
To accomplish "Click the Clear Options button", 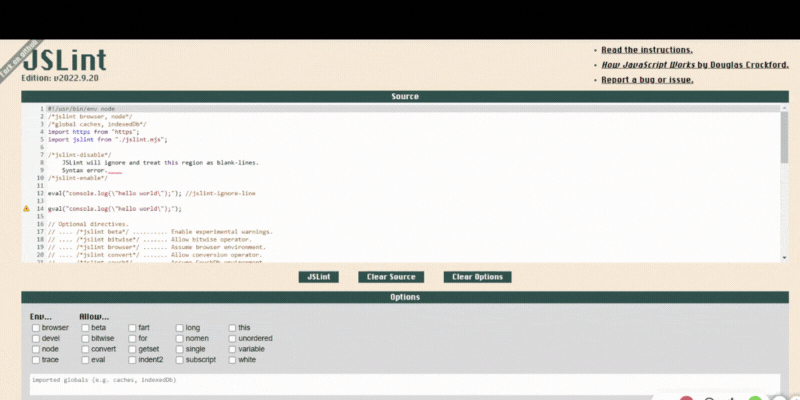I will pos(478,277).
